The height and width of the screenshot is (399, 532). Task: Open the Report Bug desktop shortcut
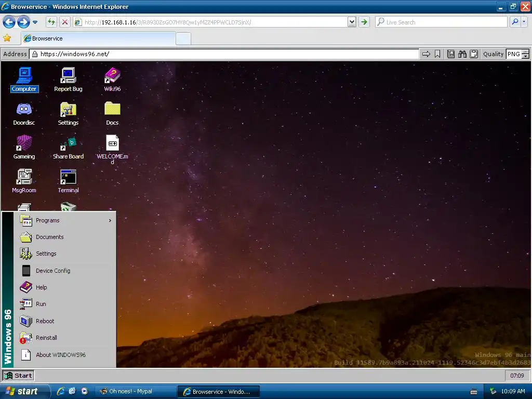click(68, 79)
